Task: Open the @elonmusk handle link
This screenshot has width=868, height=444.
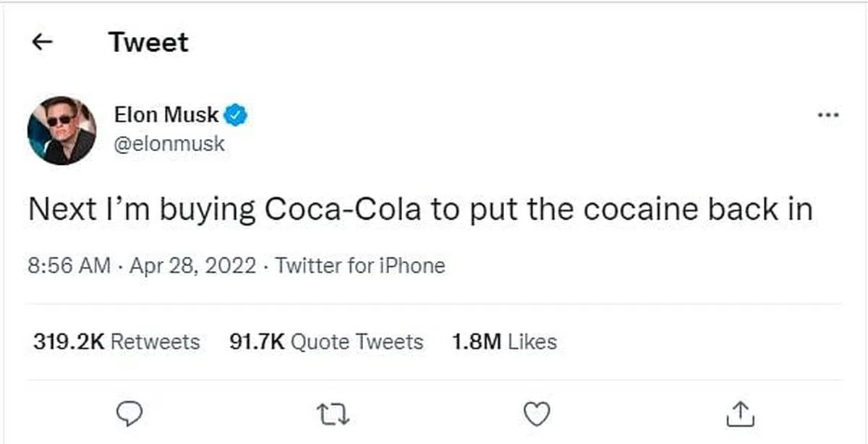Action: point(169,143)
